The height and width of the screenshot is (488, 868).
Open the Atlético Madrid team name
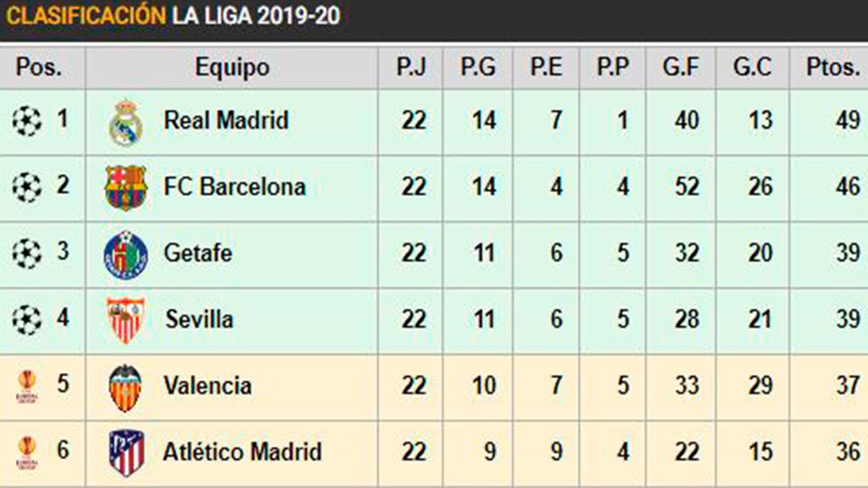click(242, 453)
